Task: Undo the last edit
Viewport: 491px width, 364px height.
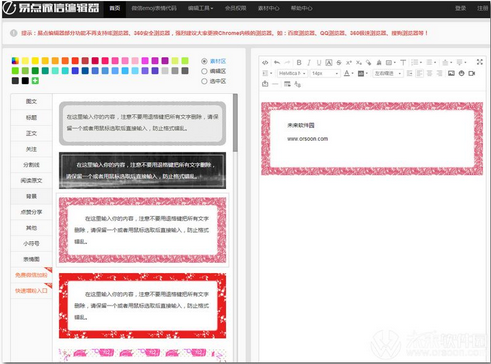Action: tap(277, 62)
